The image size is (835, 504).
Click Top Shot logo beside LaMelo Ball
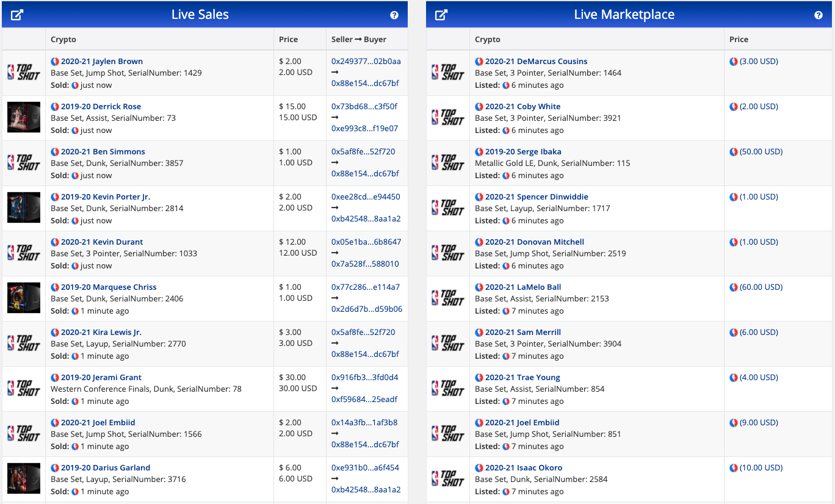448,298
